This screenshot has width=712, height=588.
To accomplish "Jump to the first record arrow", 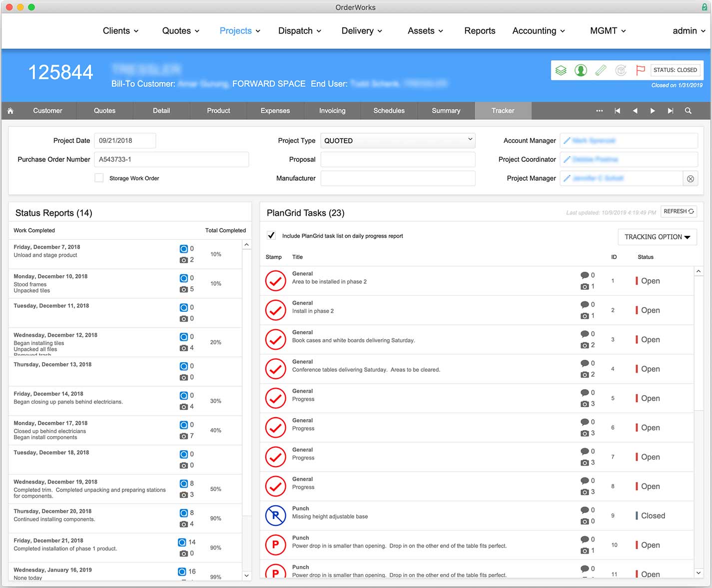I will click(618, 111).
